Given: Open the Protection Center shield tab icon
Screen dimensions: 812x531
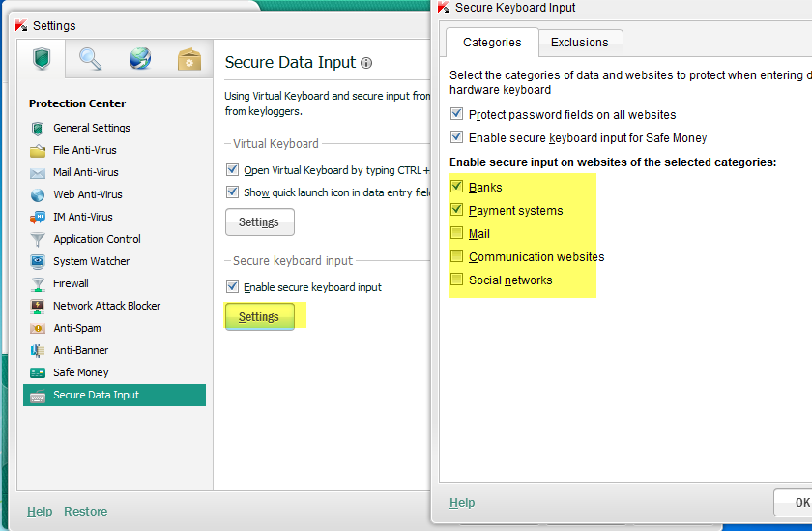Looking at the screenshot, I should [x=42, y=59].
